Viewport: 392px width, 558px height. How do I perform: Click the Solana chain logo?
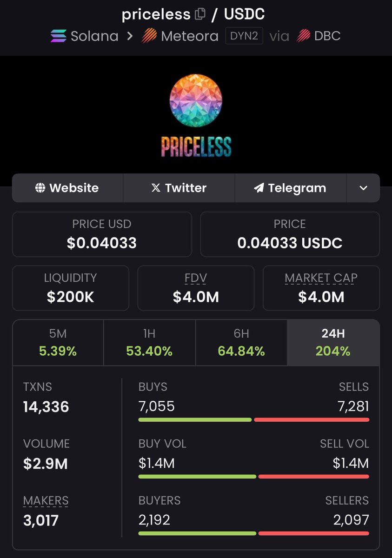pyautogui.click(x=59, y=36)
